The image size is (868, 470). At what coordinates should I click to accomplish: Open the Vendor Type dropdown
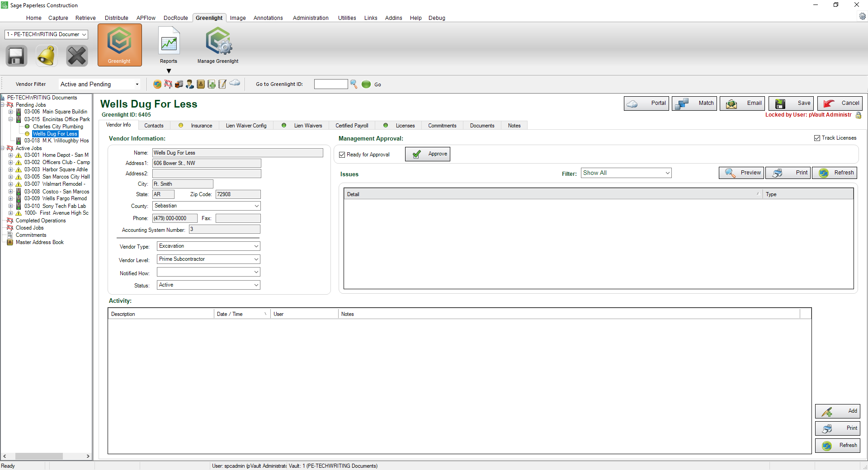[x=208, y=246]
